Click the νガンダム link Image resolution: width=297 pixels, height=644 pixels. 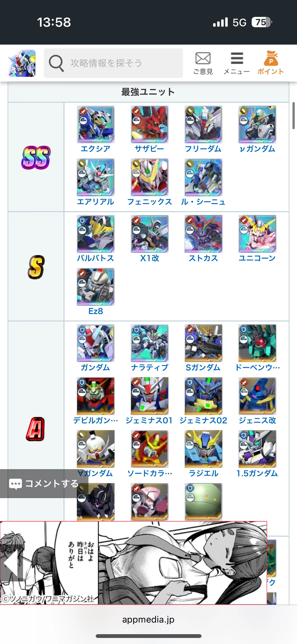pos(257,149)
